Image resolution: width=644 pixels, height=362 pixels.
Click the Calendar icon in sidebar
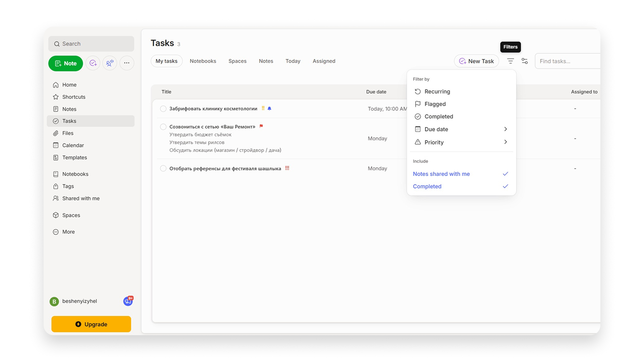[x=56, y=145]
